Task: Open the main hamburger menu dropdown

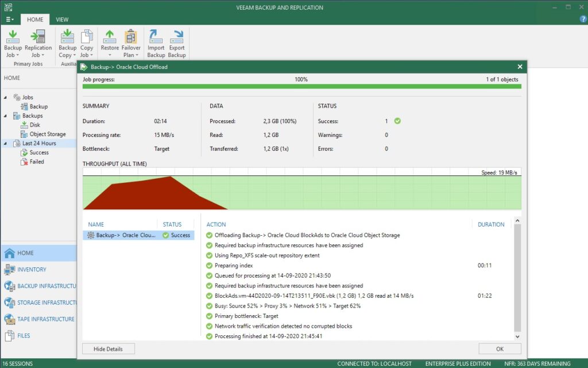Action: pos(10,19)
